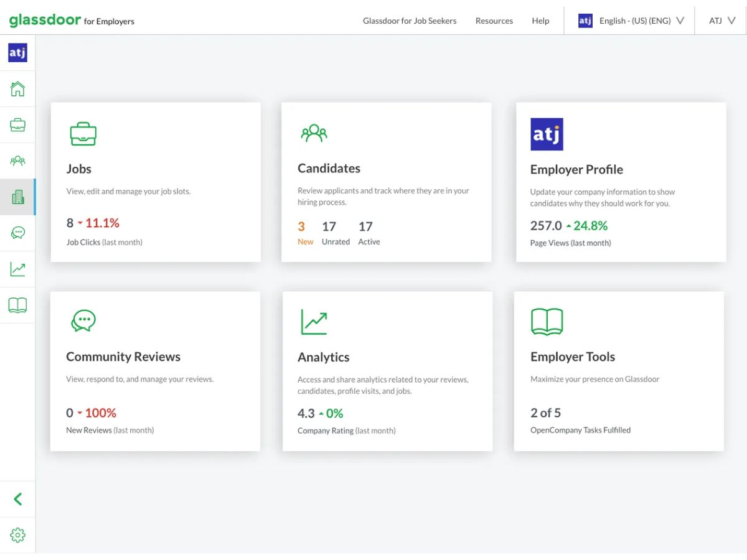The height and width of the screenshot is (560, 747).
Task: Click the 257.0 page views value
Action: click(x=546, y=225)
